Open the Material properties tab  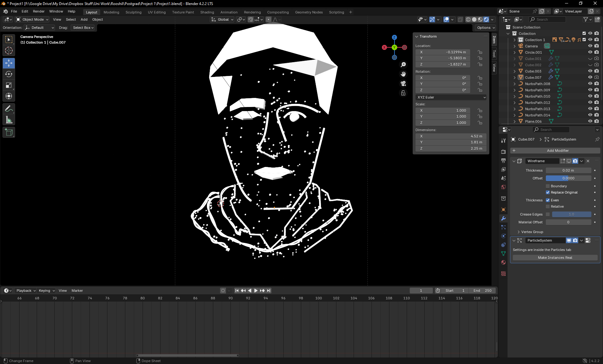pyautogui.click(x=503, y=262)
